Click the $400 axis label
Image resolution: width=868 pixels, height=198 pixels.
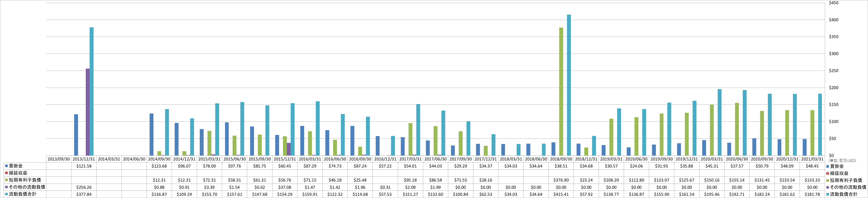click(x=834, y=20)
